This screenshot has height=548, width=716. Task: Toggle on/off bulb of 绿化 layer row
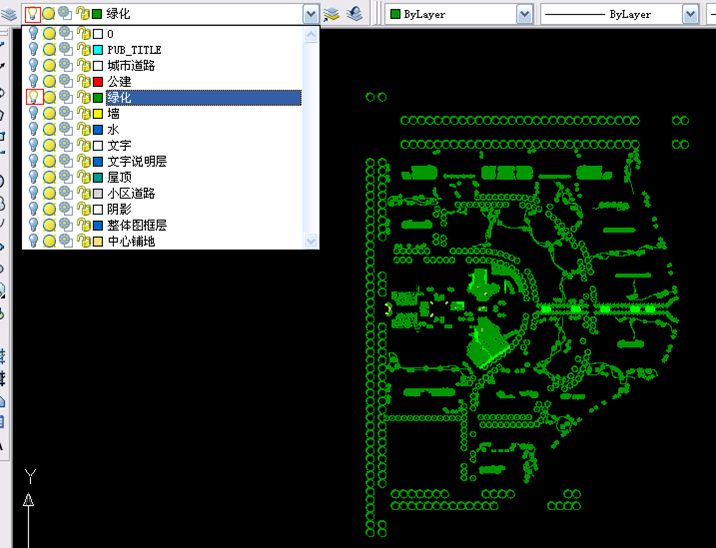click(34, 97)
